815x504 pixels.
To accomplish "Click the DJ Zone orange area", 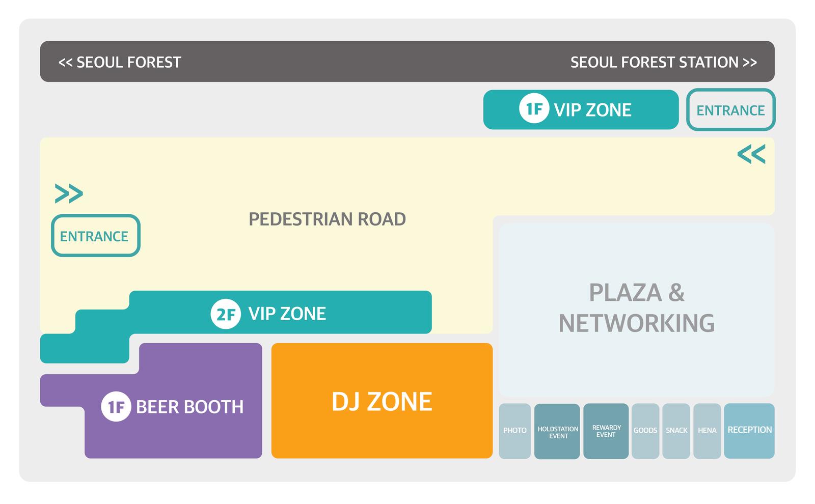I will 382,401.
